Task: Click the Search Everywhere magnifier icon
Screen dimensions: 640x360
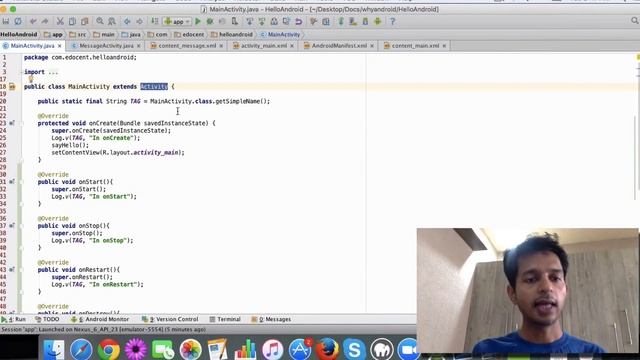Action: pos(635,20)
